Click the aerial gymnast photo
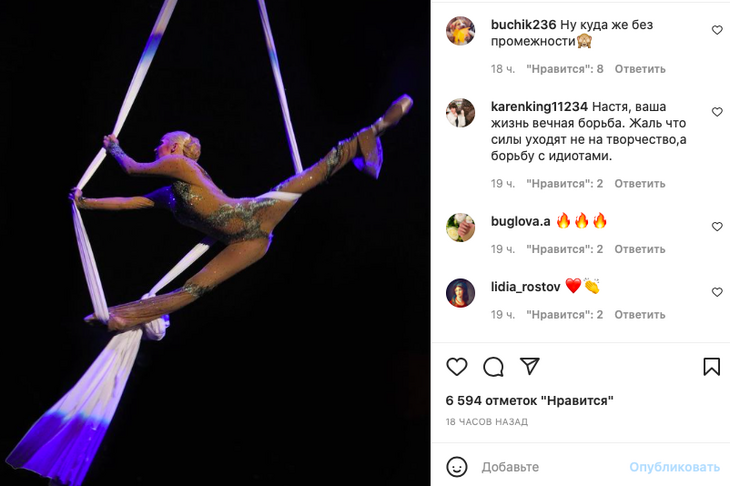 (215, 243)
